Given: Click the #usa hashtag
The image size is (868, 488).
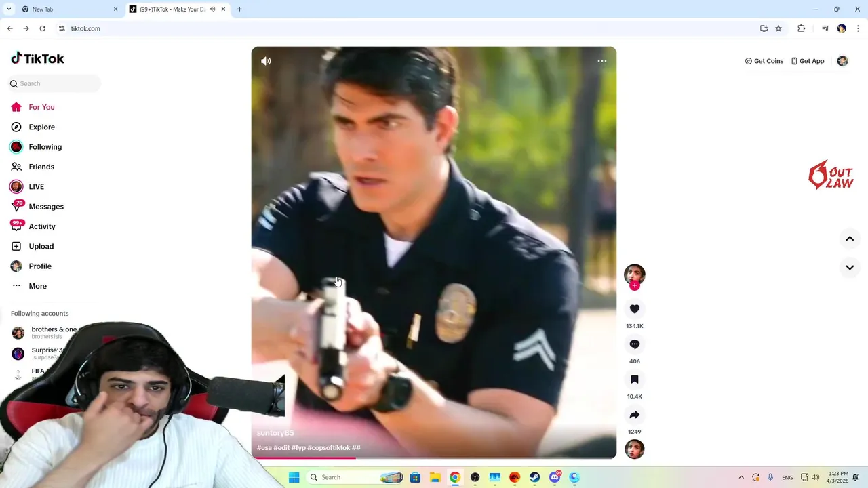Looking at the screenshot, I should [x=264, y=448].
